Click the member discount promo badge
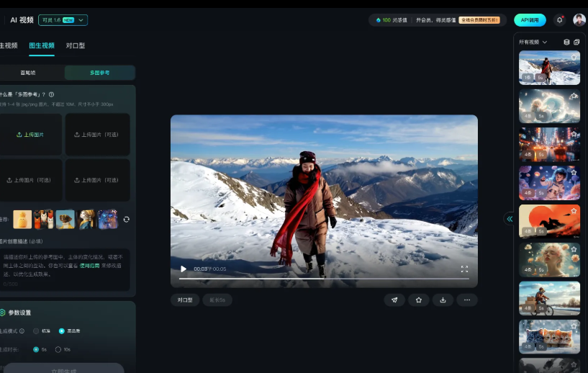Viewport: 588px width, 373px height. pyautogui.click(x=479, y=20)
